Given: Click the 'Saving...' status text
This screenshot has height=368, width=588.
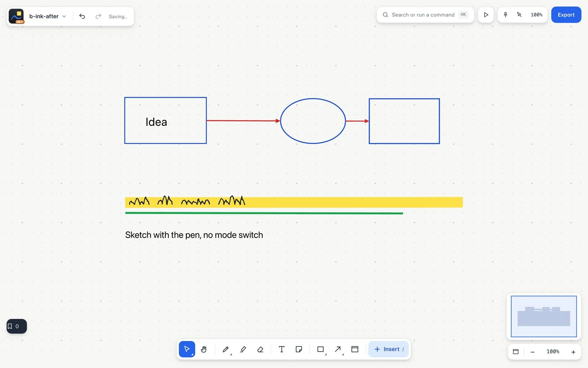Looking at the screenshot, I should pyautogui.click(x=118, y=16).
